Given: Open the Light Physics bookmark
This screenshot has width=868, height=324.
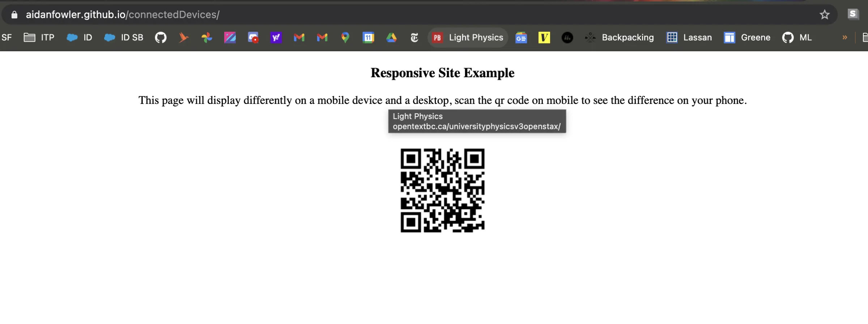Looking at the screenshot, I should [468, 37].
